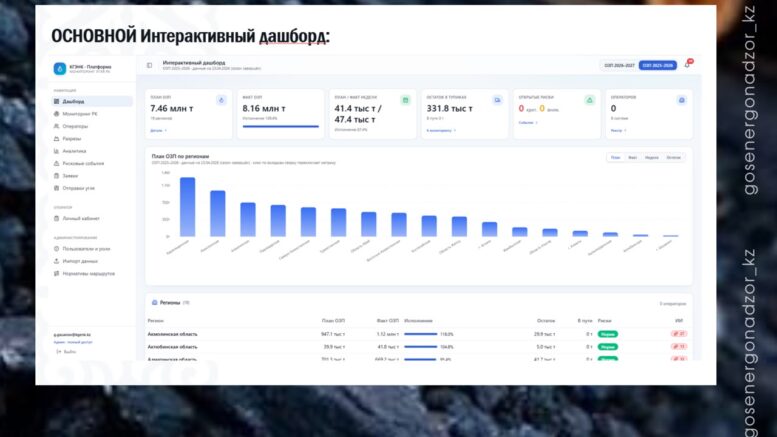The height and width of the screenshot is (437, 777).
Task: Click green Норма badge in Акмолинская row
Action: pos(608,334)
